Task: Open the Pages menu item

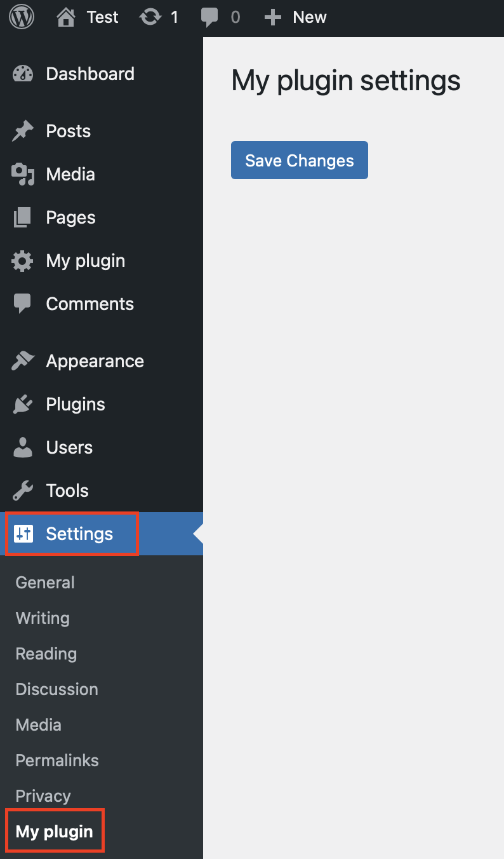Action: (x=70, y=218)
